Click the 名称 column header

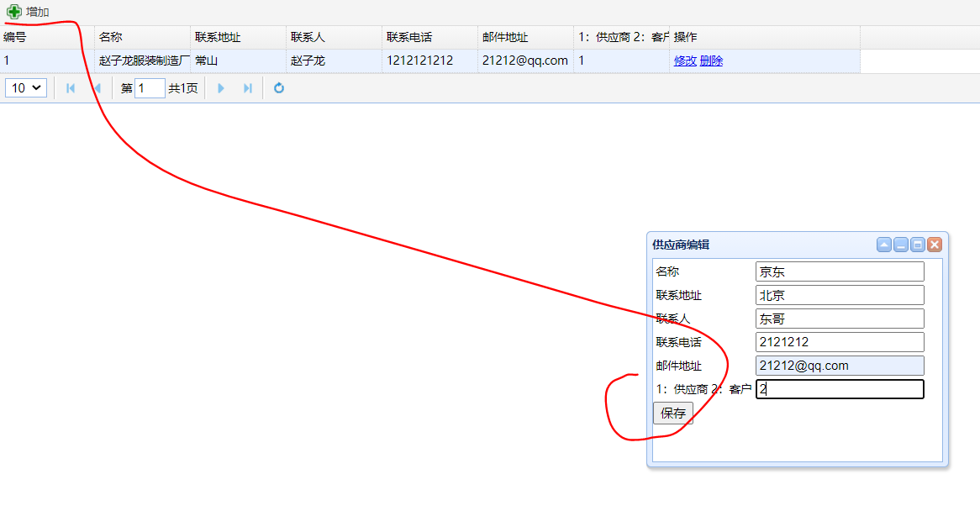tap(143, 37)
